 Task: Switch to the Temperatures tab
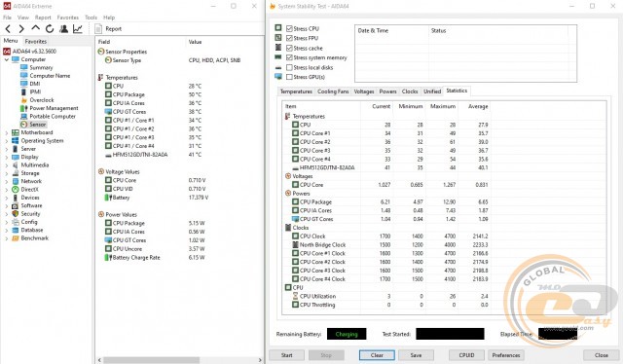296,91
